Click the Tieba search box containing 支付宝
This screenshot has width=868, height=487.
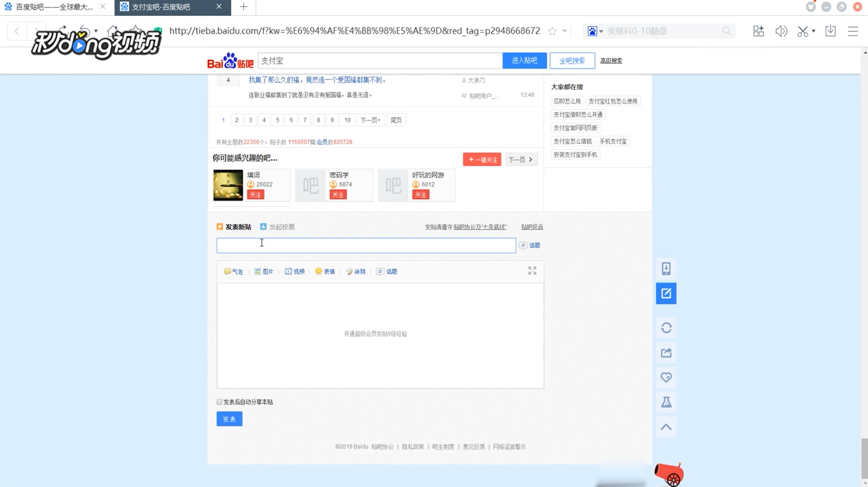[380, 60]
